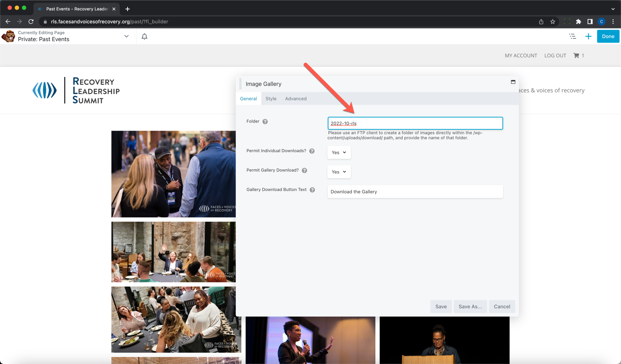Open the Permit Individual Downloads dropdown
The height and width of the screenshot is (364, 621).
(339, 152)
